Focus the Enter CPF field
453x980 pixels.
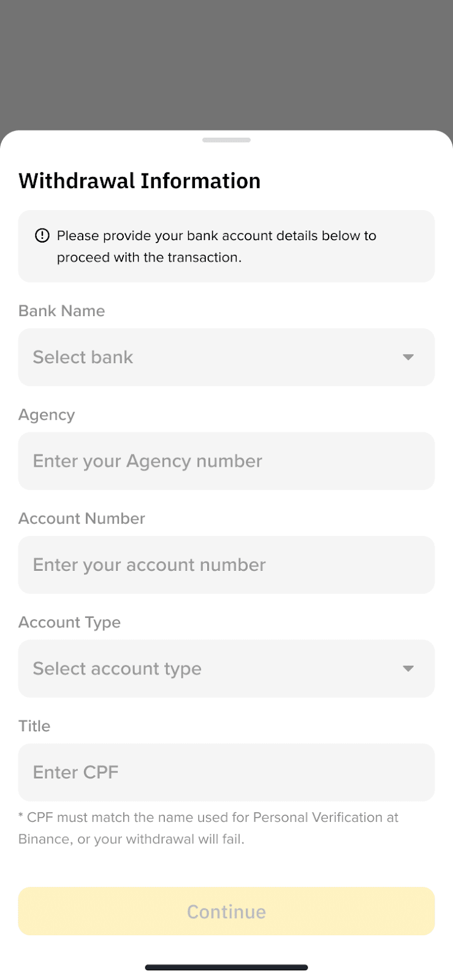pyautogui.click(x=226, y=772)
